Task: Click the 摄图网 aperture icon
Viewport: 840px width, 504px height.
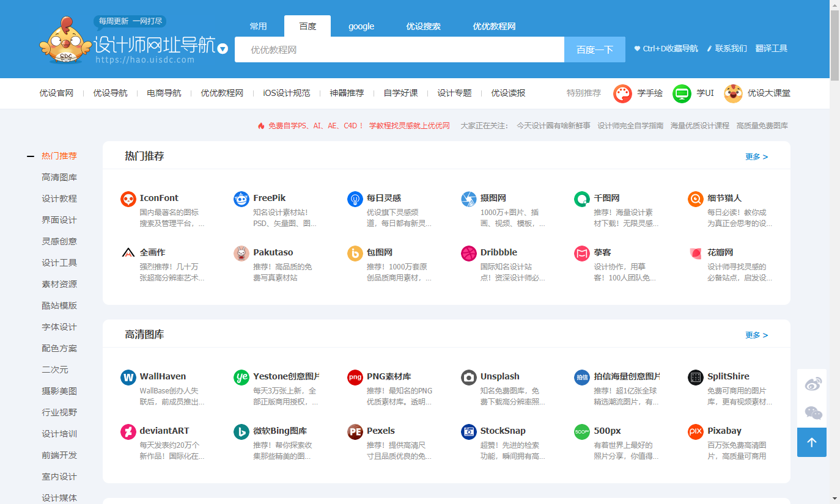Action: click(469, 199)
